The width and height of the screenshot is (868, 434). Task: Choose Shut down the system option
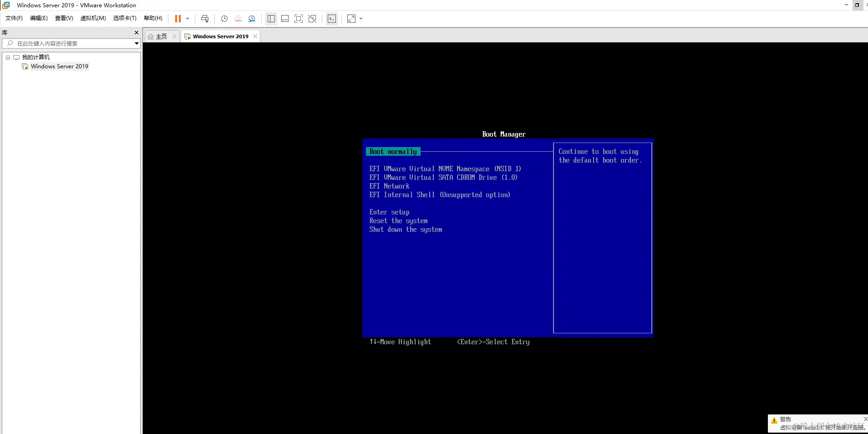coord(406,230)
